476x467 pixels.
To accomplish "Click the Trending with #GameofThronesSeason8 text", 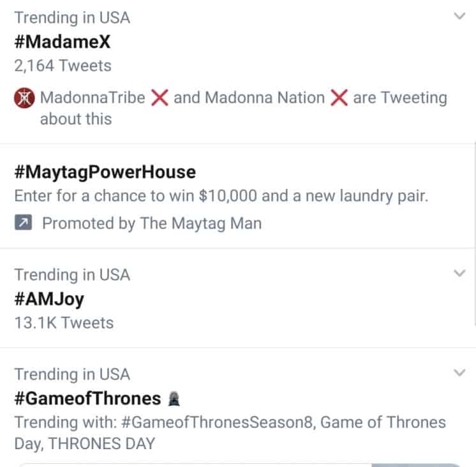I will [230, 422].
